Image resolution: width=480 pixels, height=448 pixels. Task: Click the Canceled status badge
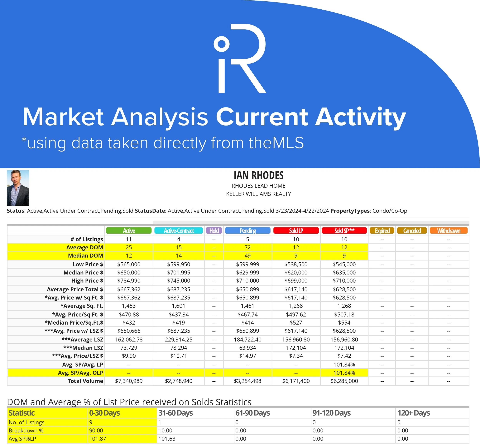tap(412, 231)
